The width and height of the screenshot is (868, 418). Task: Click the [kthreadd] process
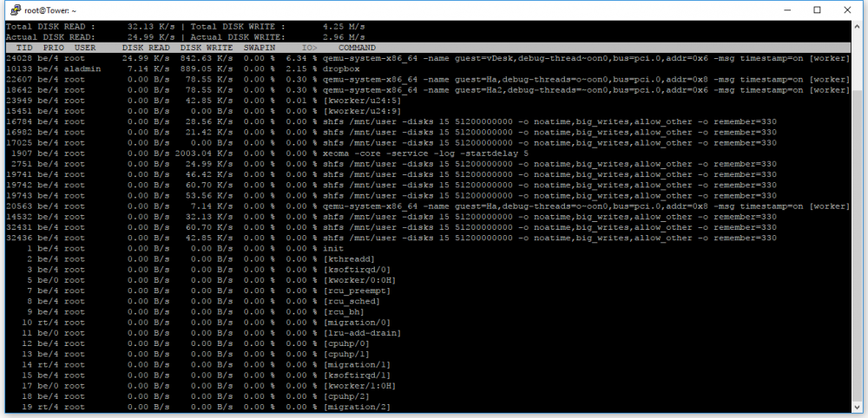coord(349,259)
